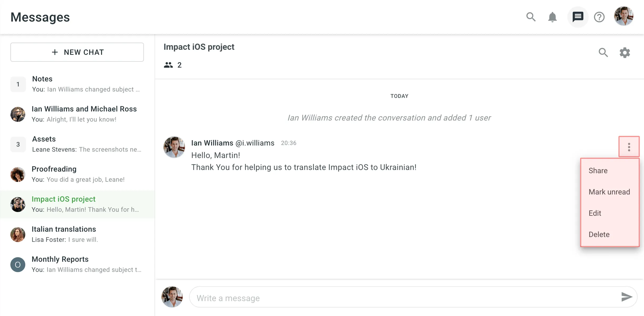
Task: Search within Impact iOS project conversation
Action: [603, 52]
